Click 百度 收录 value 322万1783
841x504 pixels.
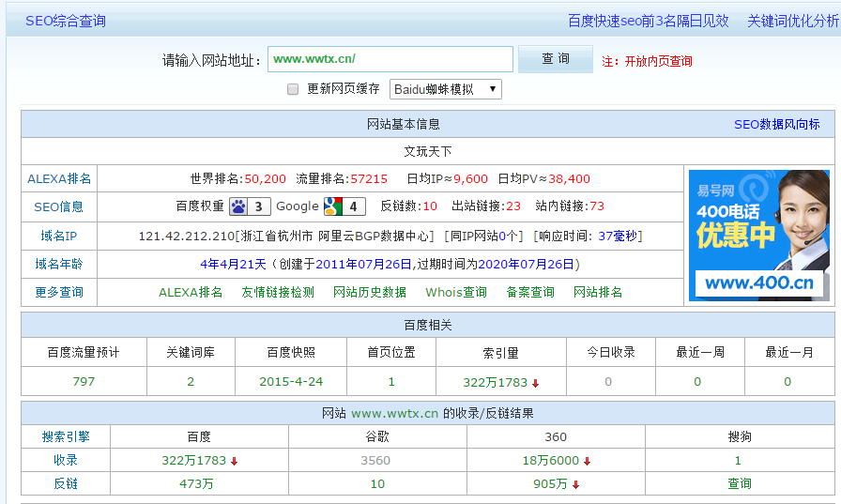coord(194,461)
